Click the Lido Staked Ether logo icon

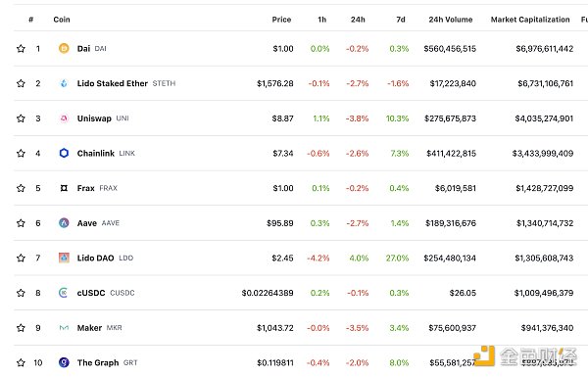[64, 83]
